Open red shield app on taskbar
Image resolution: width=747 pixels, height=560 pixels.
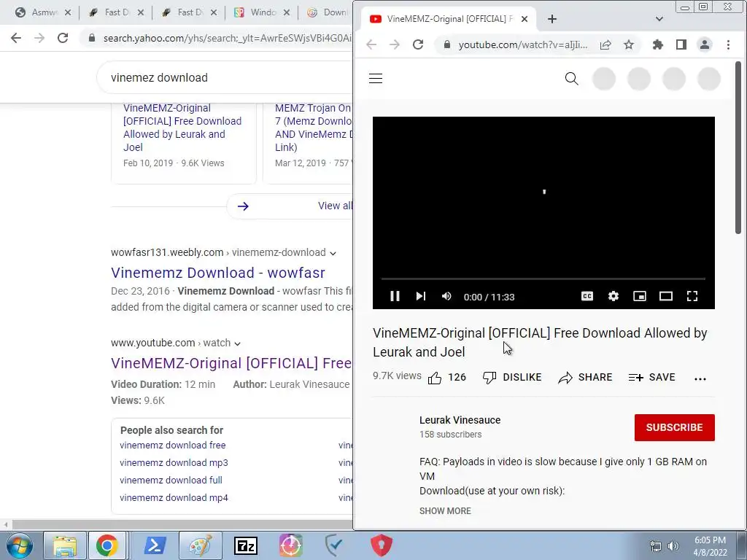(381, 545)
